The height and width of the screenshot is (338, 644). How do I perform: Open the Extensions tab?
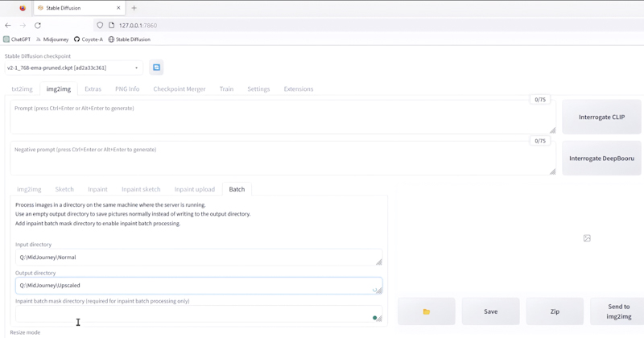click(299, 89)
